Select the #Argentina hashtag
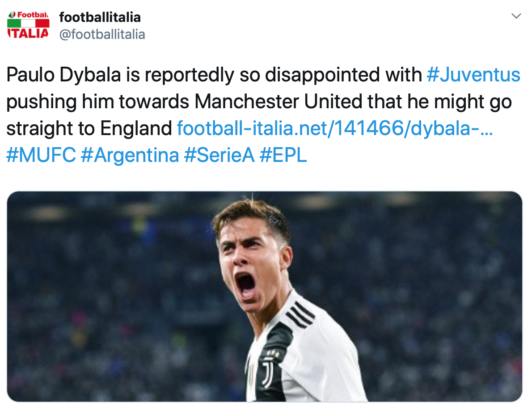532x416 pixels. point(130,155)
